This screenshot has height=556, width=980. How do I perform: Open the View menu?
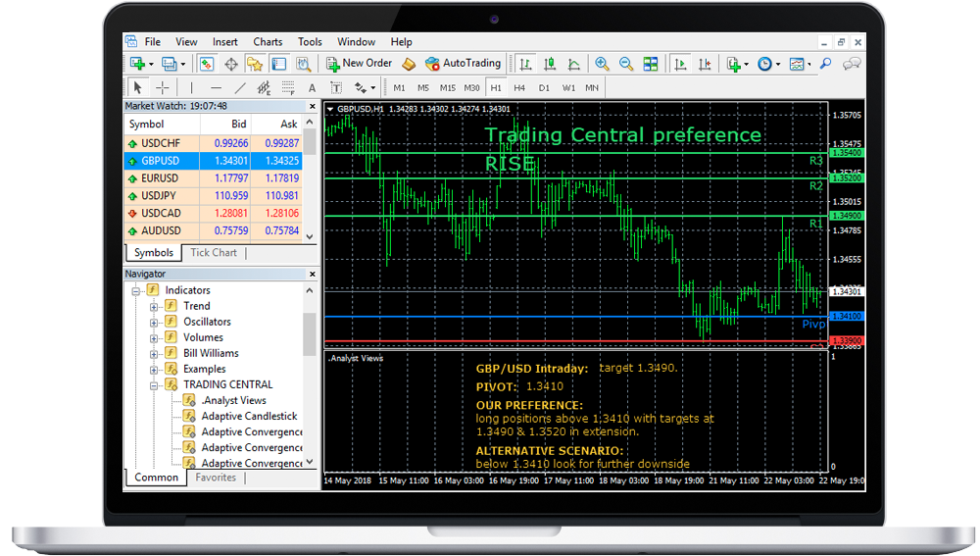186,42
